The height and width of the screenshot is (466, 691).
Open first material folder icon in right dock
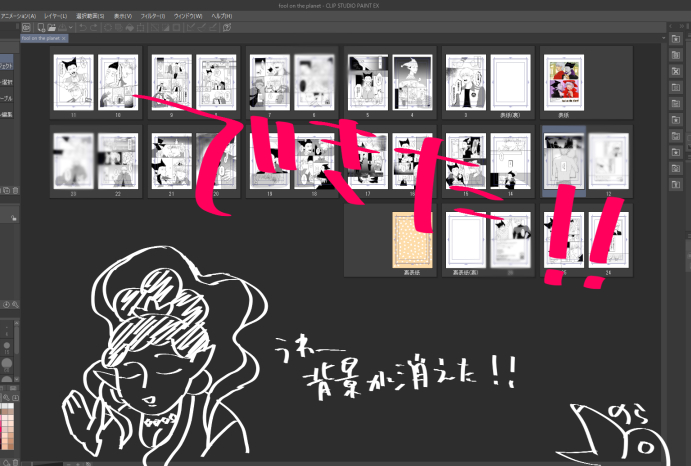click(x=676, y=39)
